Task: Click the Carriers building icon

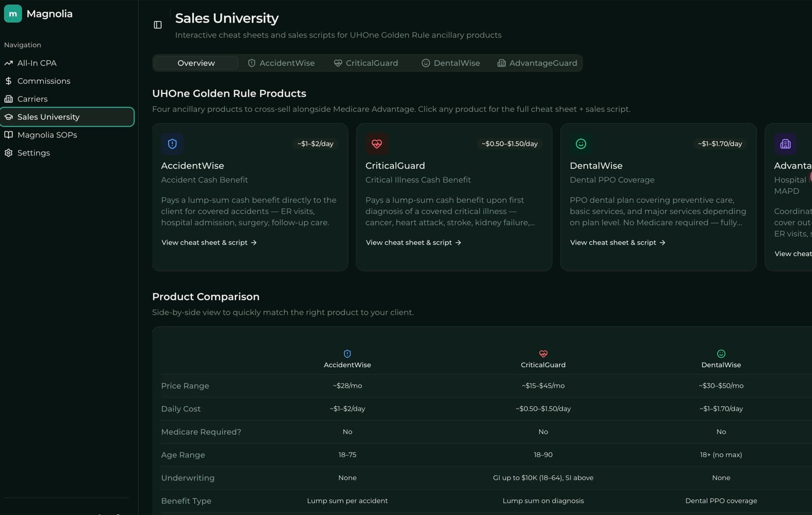Action: click(9, 99)
